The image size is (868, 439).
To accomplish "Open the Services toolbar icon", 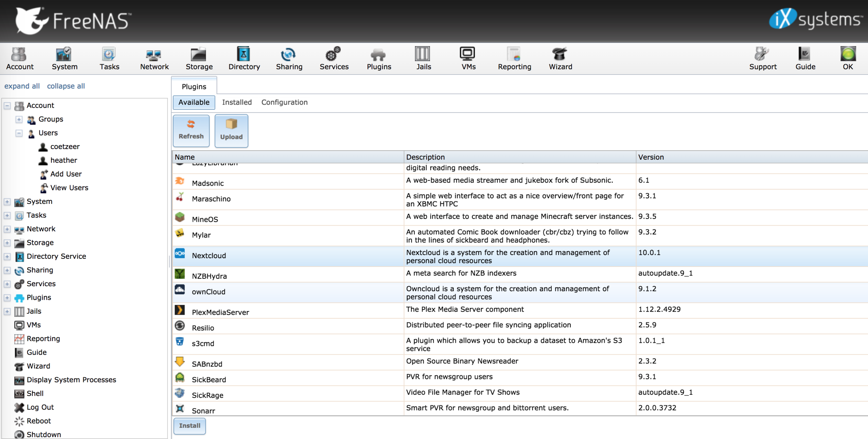I will coord(334,58).
